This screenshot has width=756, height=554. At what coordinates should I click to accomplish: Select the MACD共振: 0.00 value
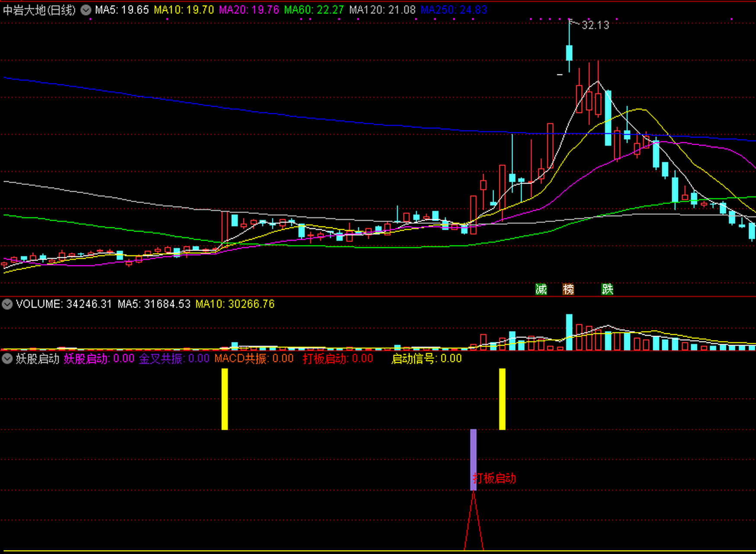254,358
